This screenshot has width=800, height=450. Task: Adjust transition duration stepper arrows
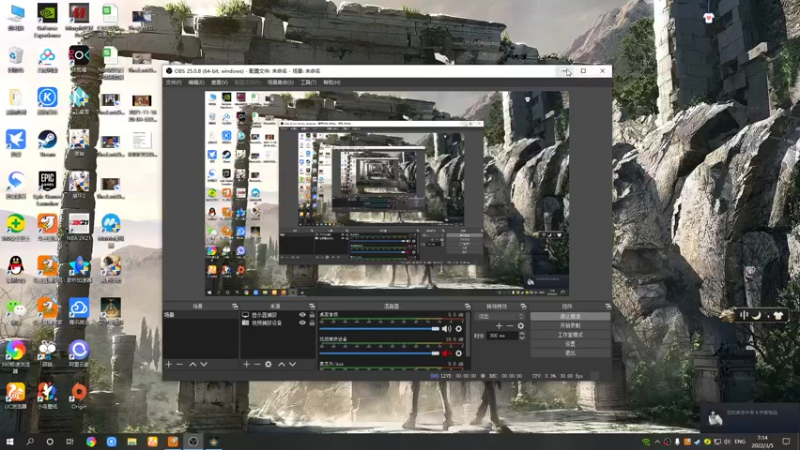click(x=521, y=336)
